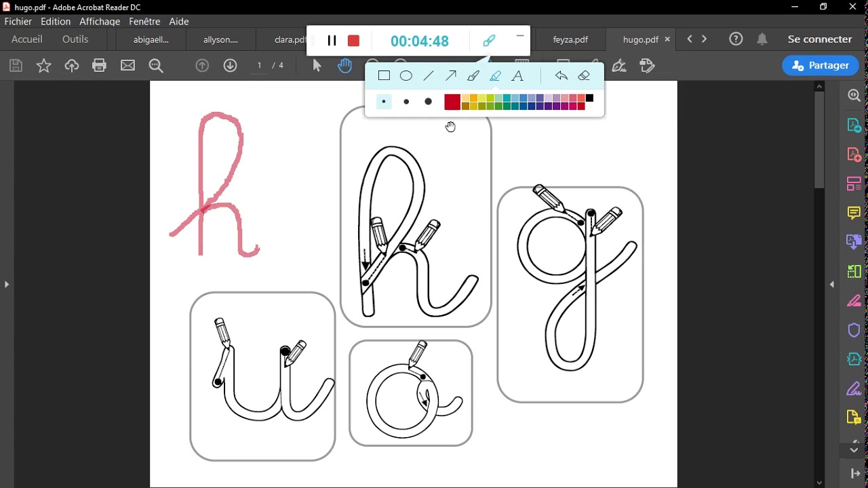Close the hugo.pdf tab

coord(667,39)
